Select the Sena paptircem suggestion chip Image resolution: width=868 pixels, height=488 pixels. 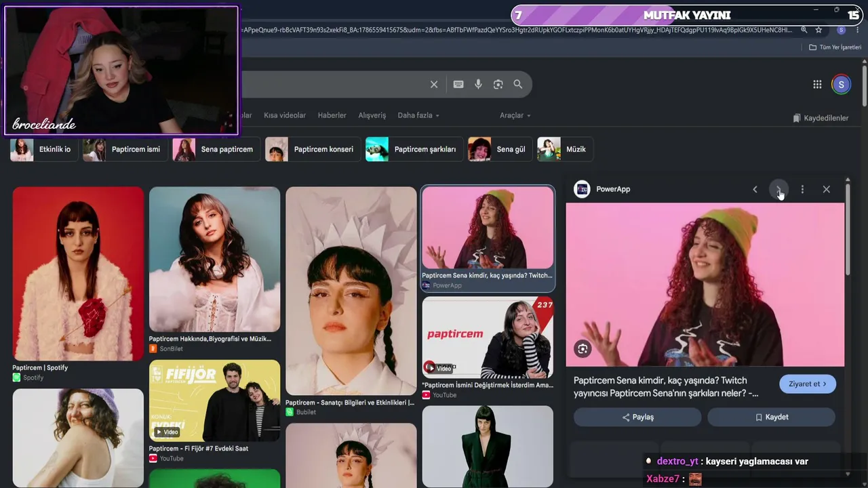(216, 149)
